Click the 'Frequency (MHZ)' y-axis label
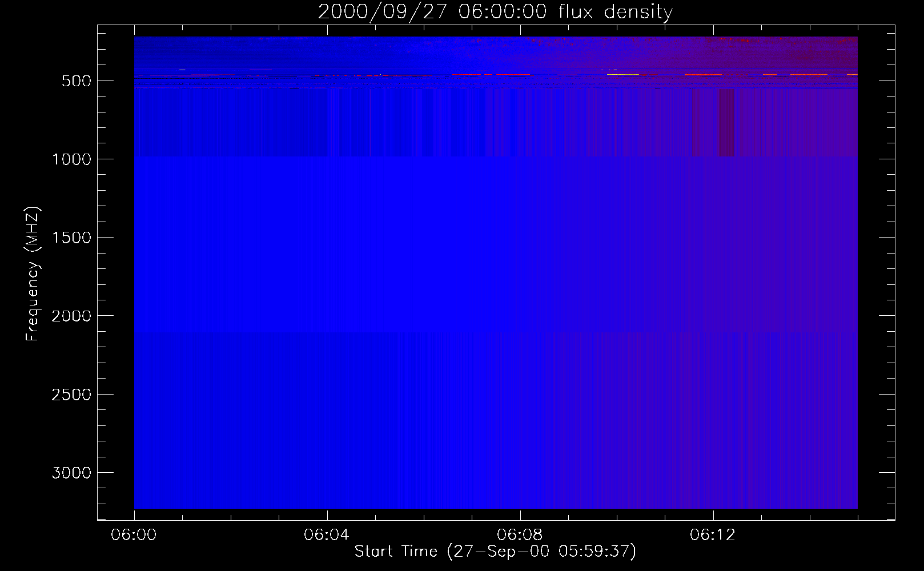 tap(33, 274)
